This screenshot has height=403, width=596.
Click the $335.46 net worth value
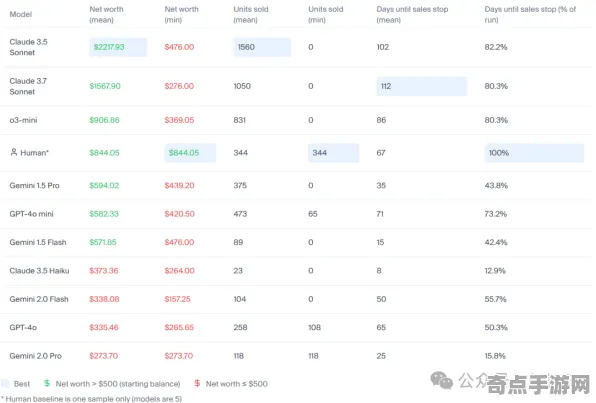[x=104, y=328]
